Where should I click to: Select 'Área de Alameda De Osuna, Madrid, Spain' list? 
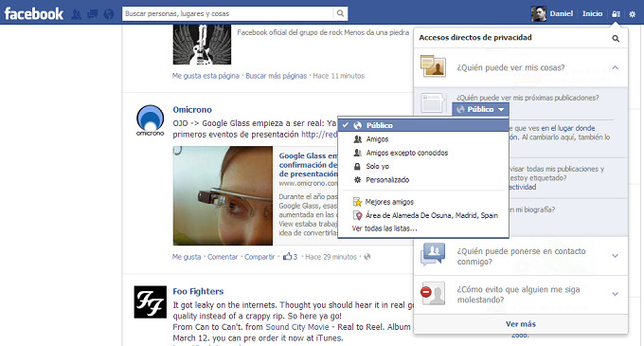[423, 215]
